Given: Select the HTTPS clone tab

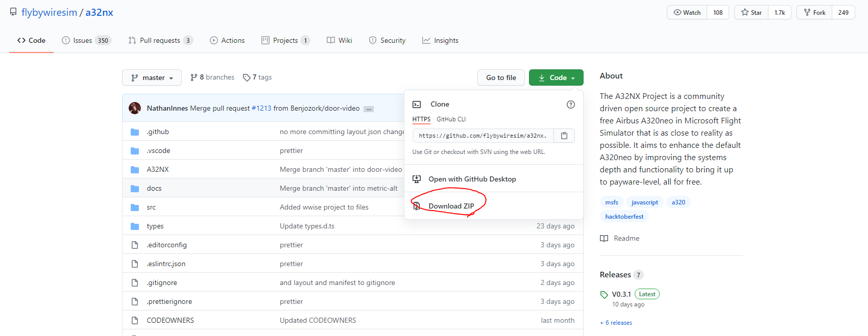Looking at the screenshot, I should (x=421, y=119).
